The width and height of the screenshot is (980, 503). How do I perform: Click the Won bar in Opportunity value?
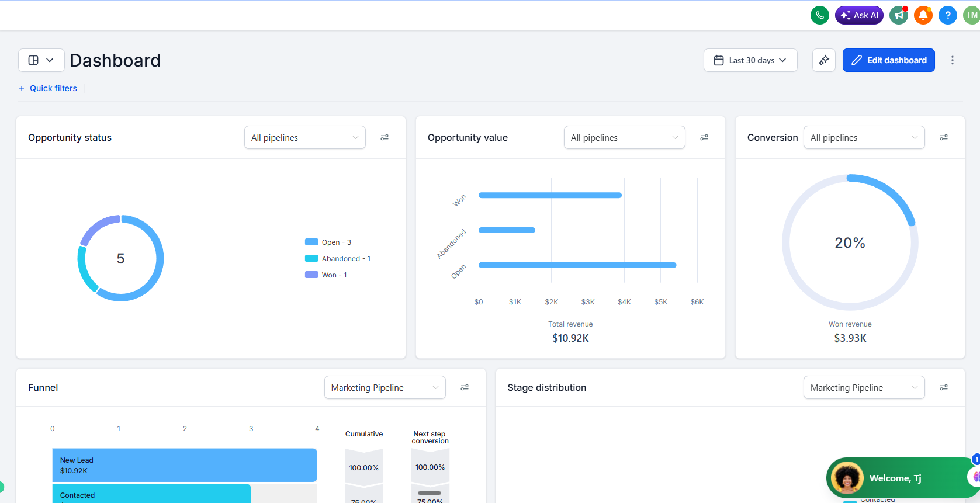[x=550, y=195]
